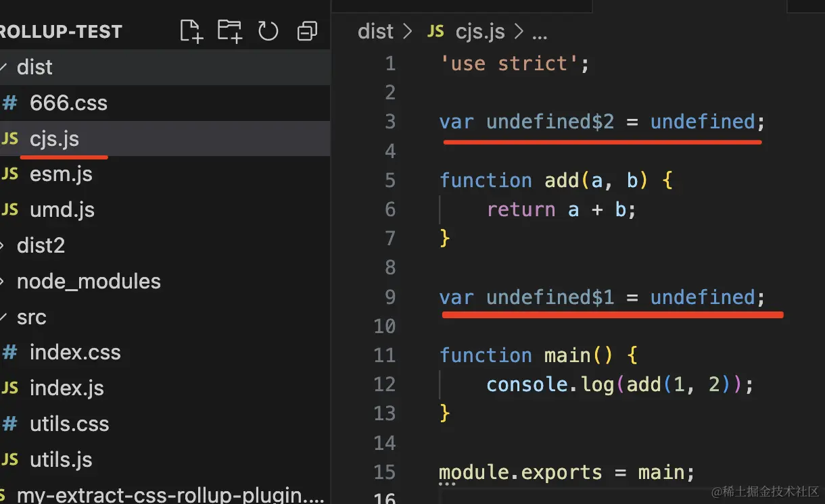
Task: Open index.css in the src folder
Action: click(165, 353)
